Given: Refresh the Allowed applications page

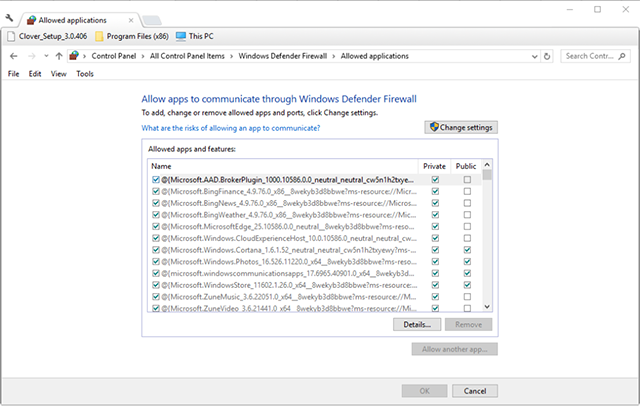Looking at the screenshot, I should click(547, 56).
